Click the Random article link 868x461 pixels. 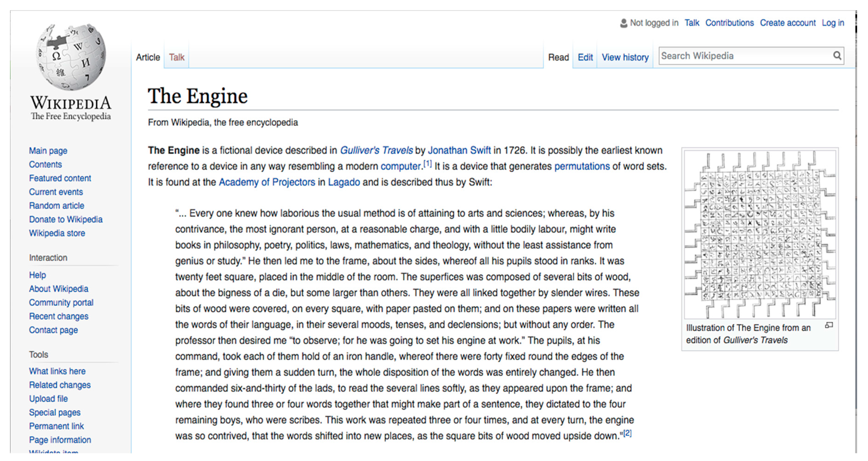pos(57,206)
